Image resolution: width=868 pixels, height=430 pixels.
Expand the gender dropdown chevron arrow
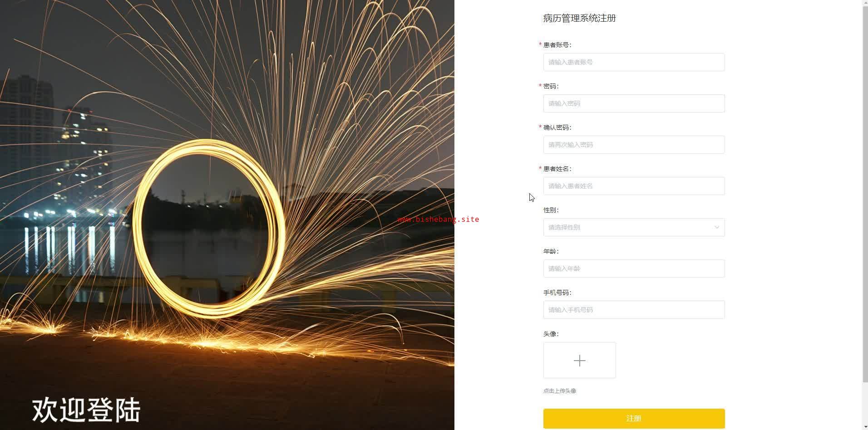716,227
